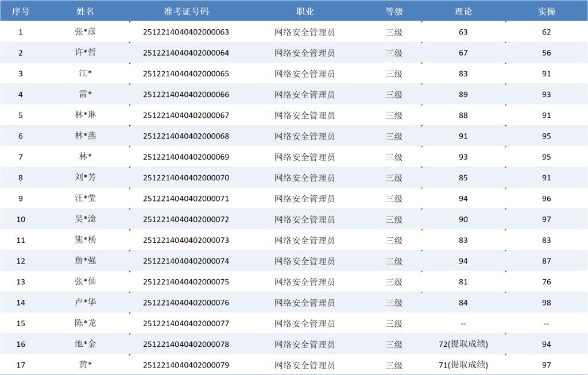Select the 实操 column header
Screen dimensions: 588x375
click(547, 11)
